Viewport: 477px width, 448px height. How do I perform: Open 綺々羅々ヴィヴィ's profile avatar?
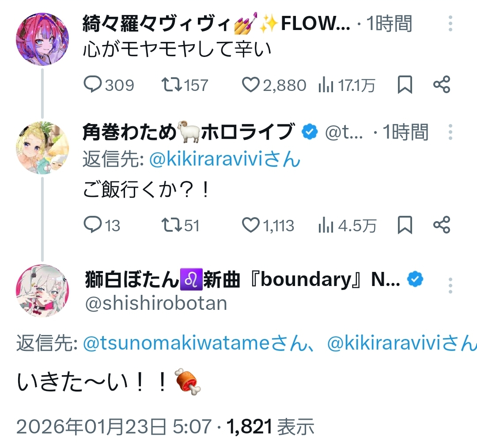point(43,39)
